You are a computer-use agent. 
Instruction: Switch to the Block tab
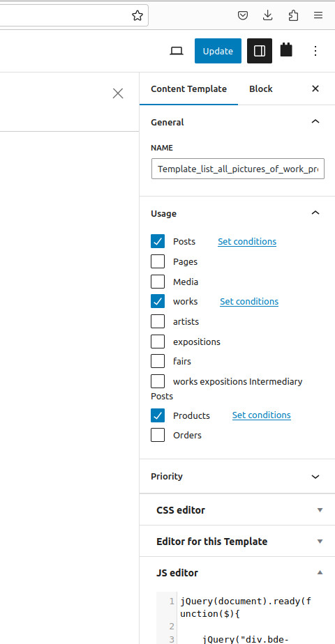click(x=260, y=89)
